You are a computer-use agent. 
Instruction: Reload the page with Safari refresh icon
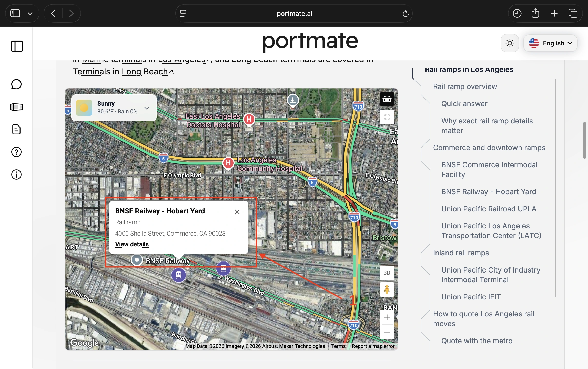(x=405, y=13)
